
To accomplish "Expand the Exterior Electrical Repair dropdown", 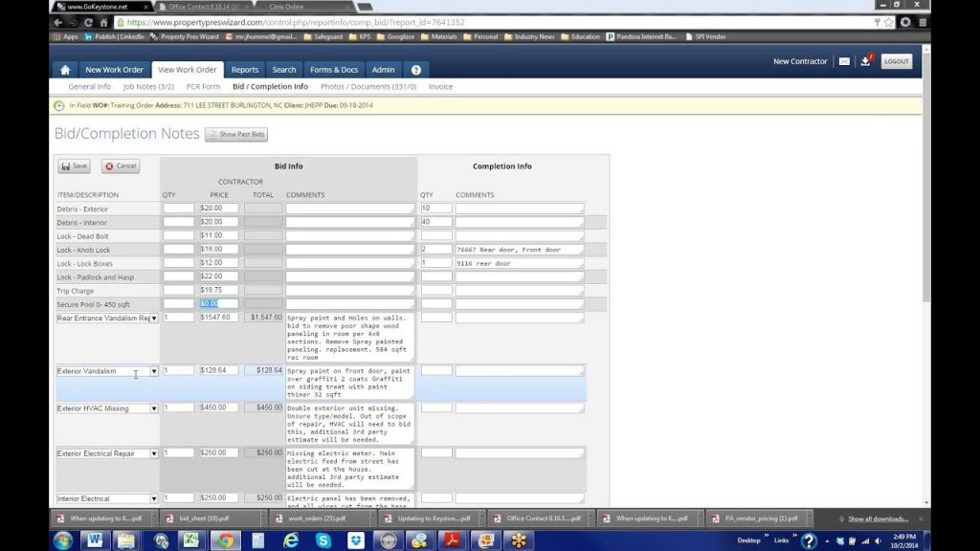I will (153, 453).
